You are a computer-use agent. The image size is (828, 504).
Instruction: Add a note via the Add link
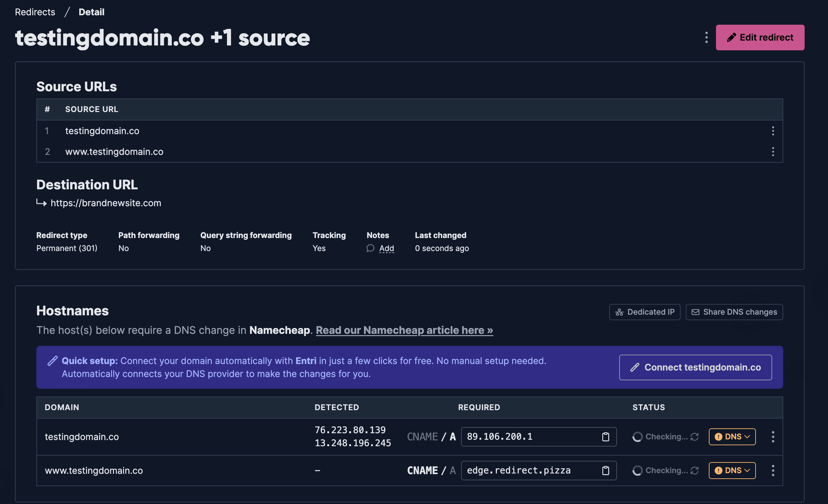(x=386, y=248)
